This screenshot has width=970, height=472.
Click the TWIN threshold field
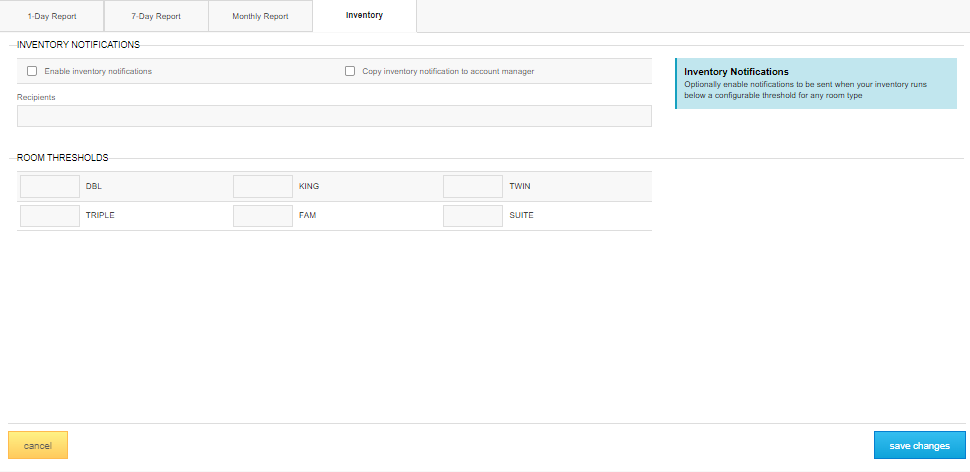coord(473,186)
